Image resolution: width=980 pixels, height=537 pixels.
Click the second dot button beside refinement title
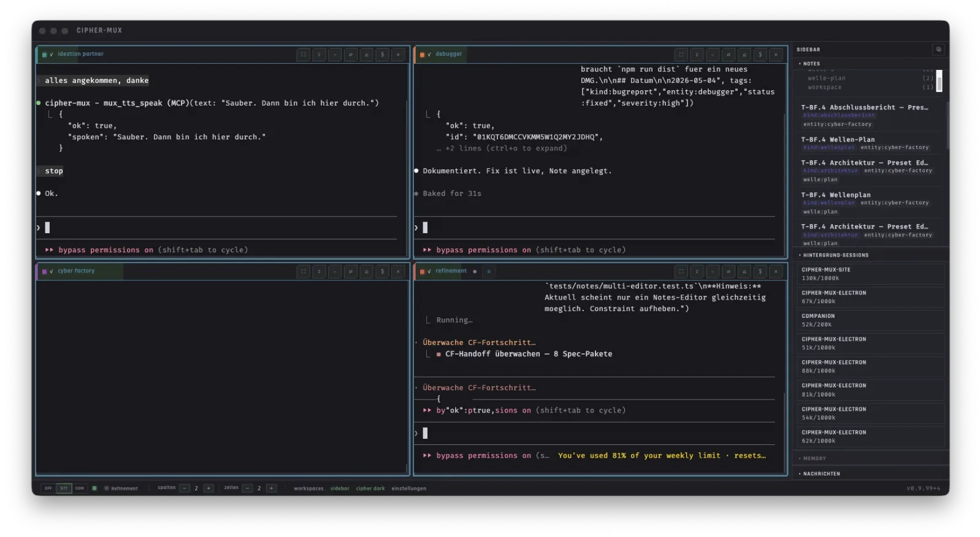tap(489, 271)
